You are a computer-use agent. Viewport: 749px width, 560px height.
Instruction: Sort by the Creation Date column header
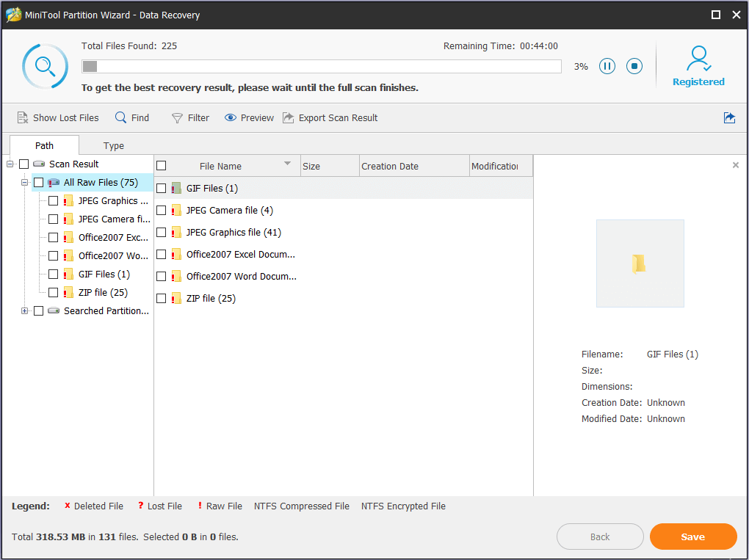click(414, 166)
